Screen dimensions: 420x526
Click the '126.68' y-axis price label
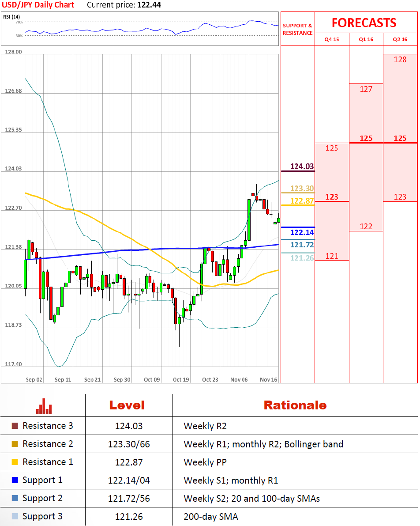click(x=13, y=91)
